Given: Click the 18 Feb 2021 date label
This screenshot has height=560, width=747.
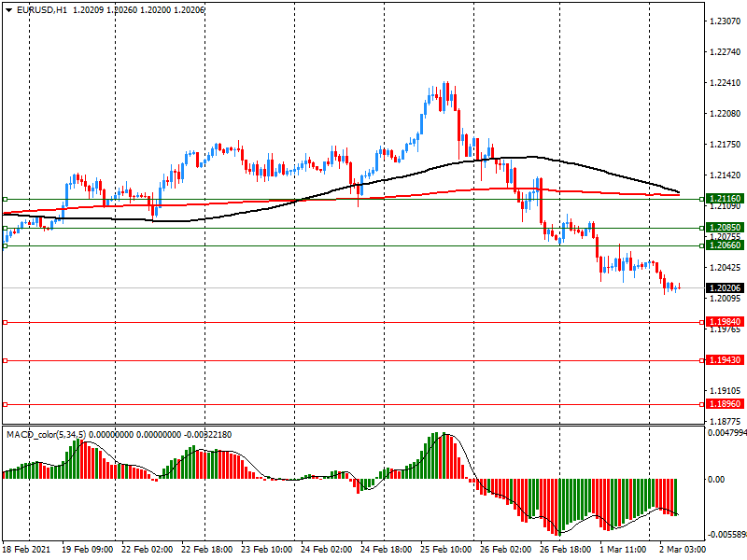Looking at the screenshot, I should [27, 550].
